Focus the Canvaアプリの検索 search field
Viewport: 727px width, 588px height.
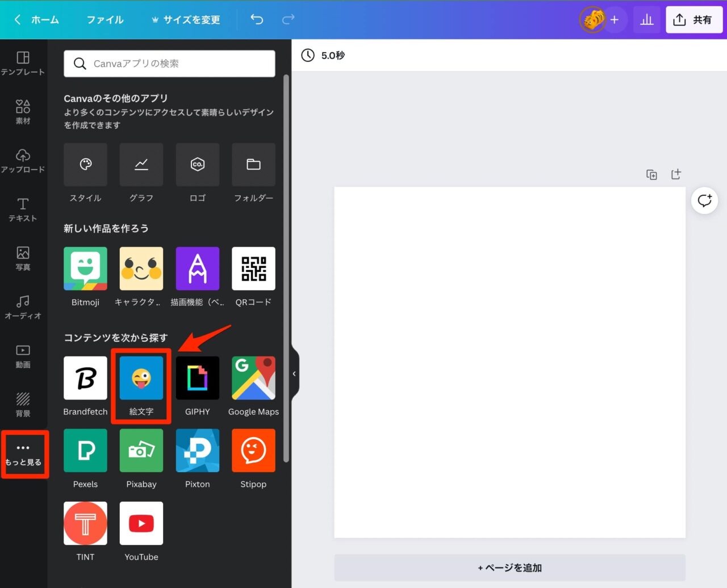coord(169,64)
